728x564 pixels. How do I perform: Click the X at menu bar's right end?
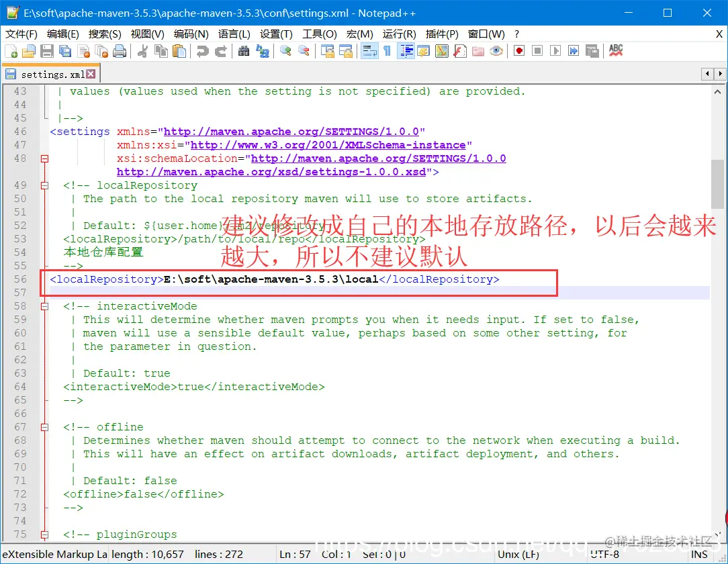719,34
